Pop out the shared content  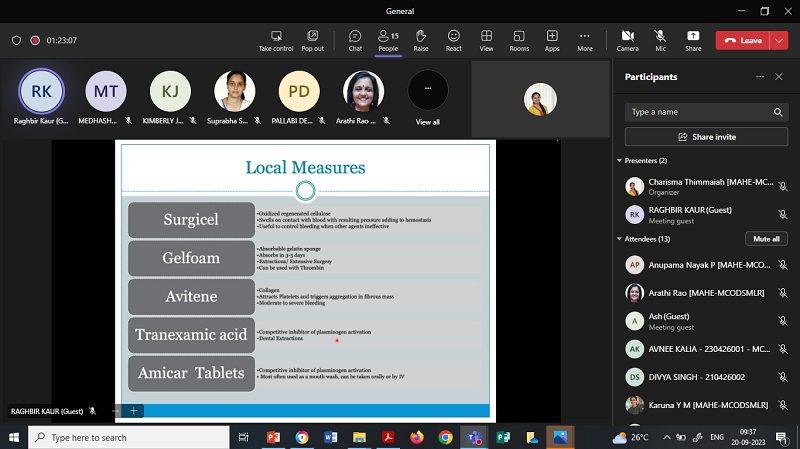(312, 40)
